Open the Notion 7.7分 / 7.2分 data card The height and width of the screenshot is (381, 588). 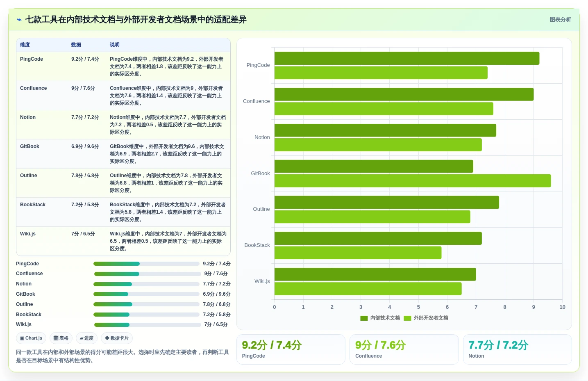pyautogui.click(x=518, y=349)
